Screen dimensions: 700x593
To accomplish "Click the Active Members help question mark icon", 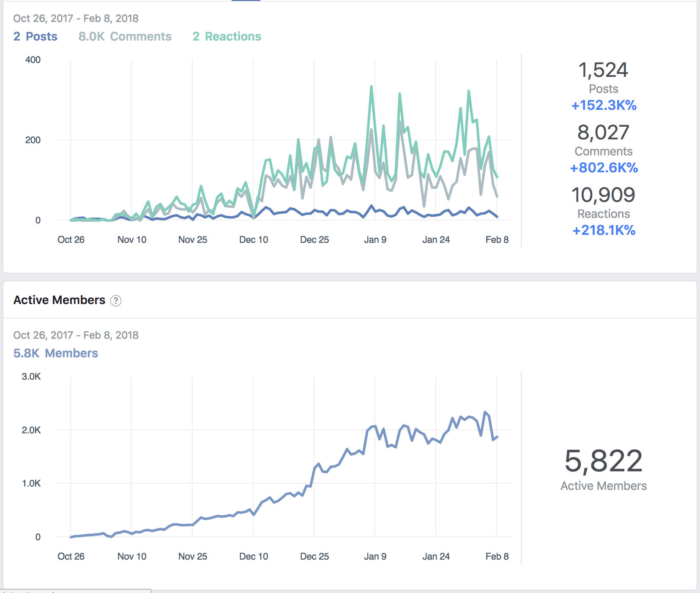I will point(116,301).
